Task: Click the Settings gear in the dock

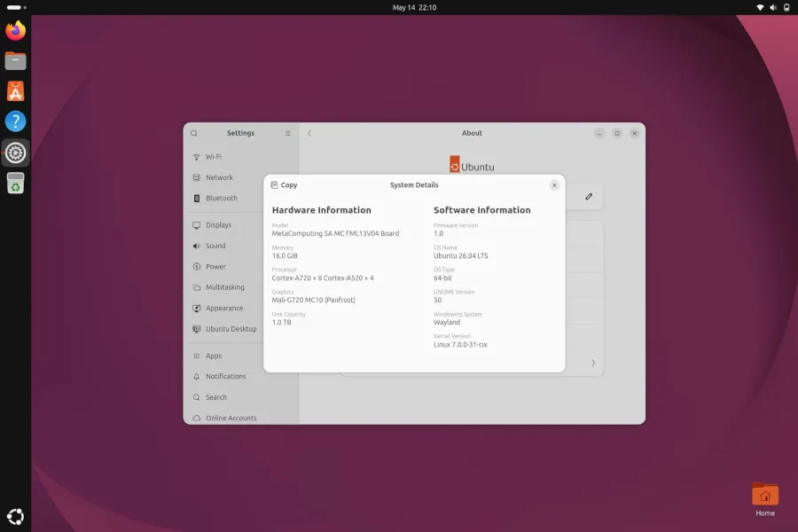Action: point(15,153)
